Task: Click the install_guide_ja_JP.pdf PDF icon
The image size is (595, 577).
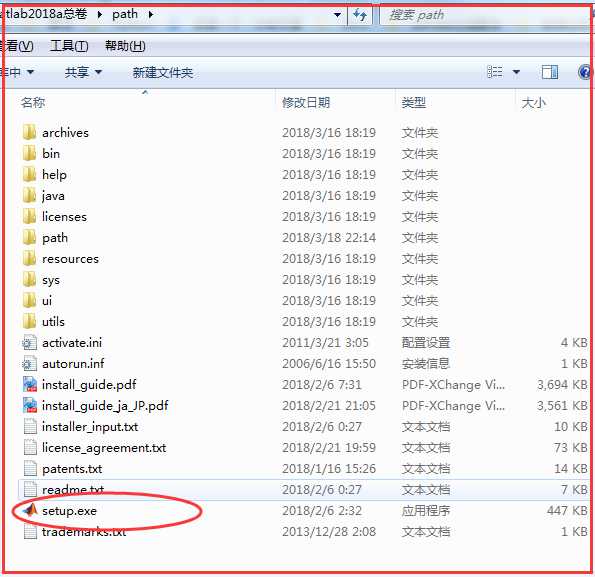Action: pos(30,406)
